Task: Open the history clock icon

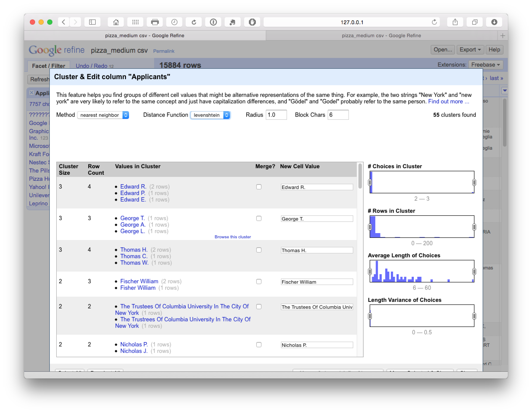Action: click(x=174, y=22)
